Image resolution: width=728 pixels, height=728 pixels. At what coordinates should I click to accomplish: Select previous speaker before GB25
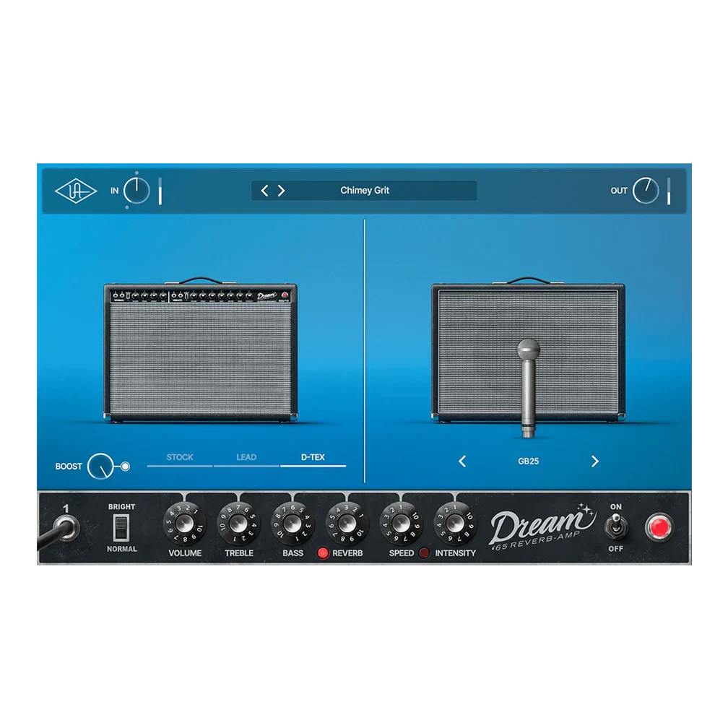pos(462,461)
